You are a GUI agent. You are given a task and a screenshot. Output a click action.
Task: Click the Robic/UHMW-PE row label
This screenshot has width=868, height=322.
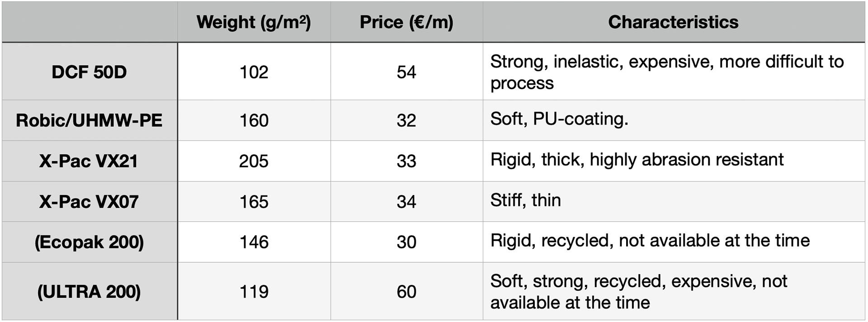pos(90,120)
